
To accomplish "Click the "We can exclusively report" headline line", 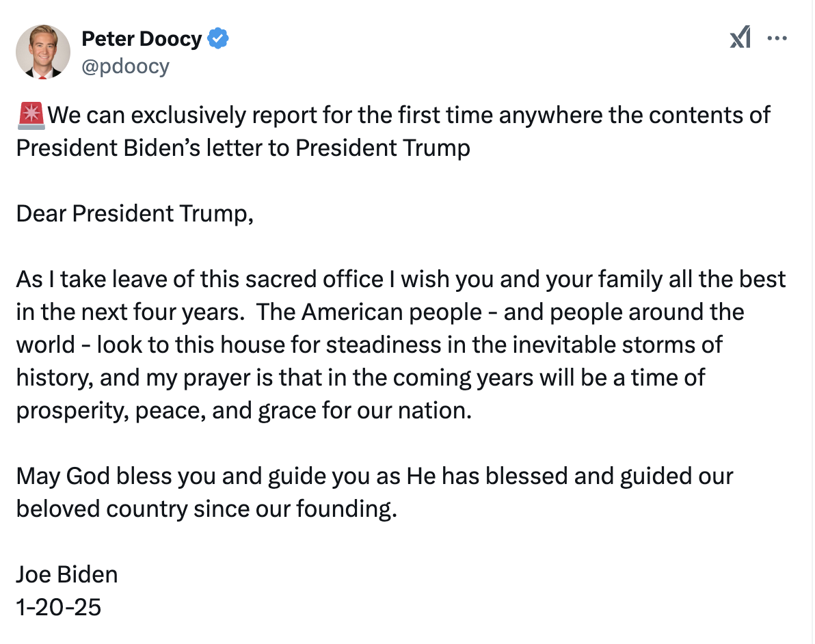I will coord(409,116).
